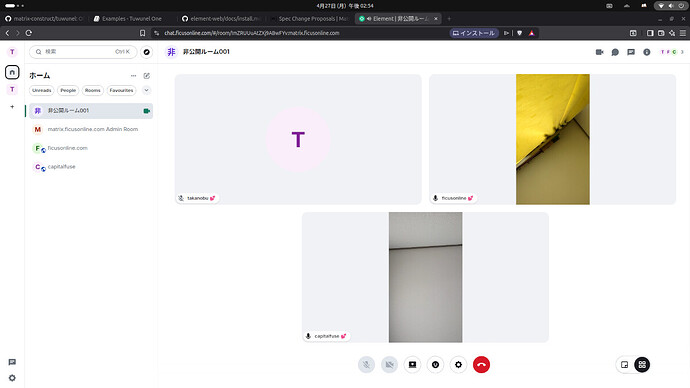Filter room list by Rooms
Viewport: 690px width, 388px height.
(92, 90)
